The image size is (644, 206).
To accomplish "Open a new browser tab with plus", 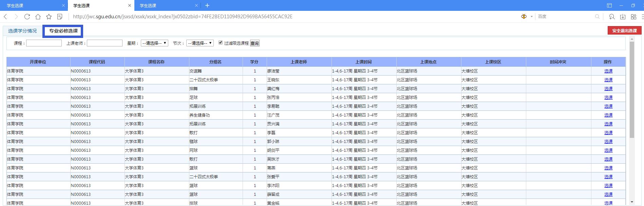I will tap(207, 5).
